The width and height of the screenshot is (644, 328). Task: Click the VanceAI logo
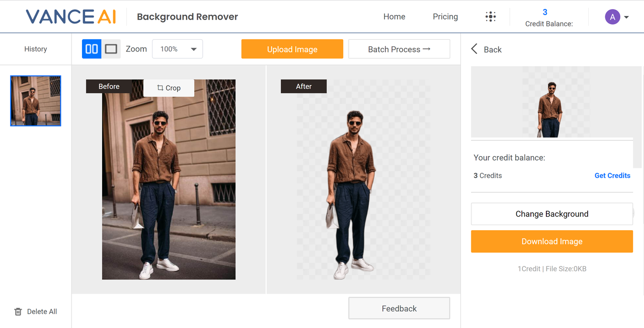tap(71, 17)
